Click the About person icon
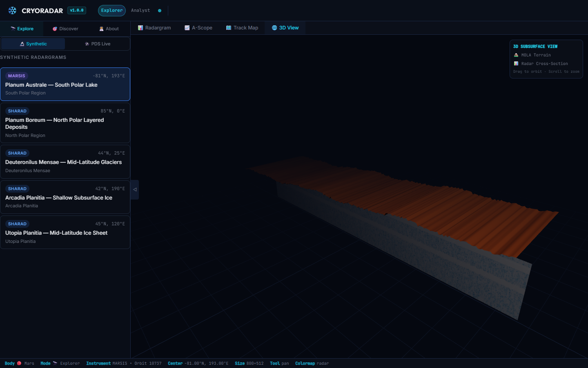Image resolution: width=588 pixels, height=368 pixels. tap(101, 29)
